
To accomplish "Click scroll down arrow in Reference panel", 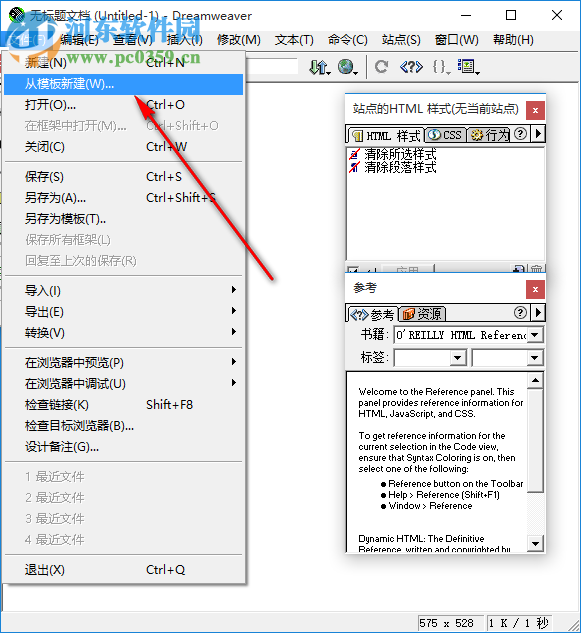I will click(535, 543).
